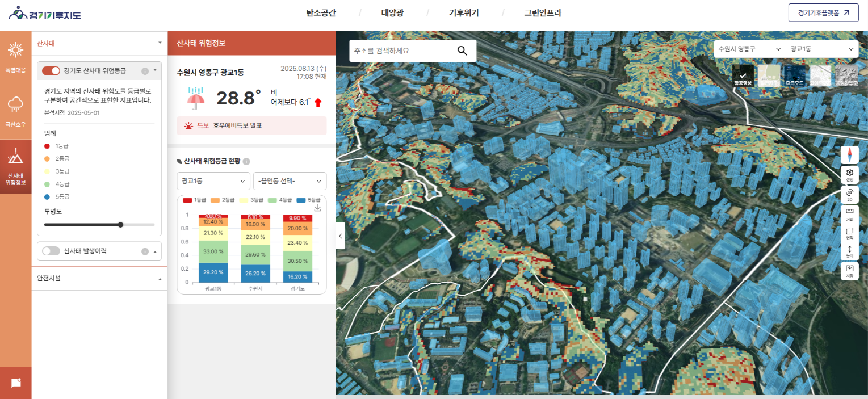The width and height of the screenshot is (868, 399).
Task: Click the 산사태 위험정보 panel header
Action: (x=251, y=43)
